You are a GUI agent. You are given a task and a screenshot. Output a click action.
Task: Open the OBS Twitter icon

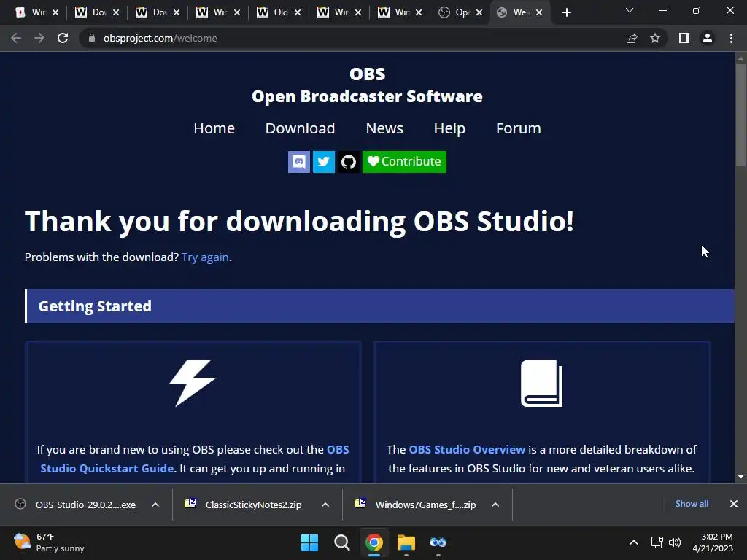tap(323, 162)
